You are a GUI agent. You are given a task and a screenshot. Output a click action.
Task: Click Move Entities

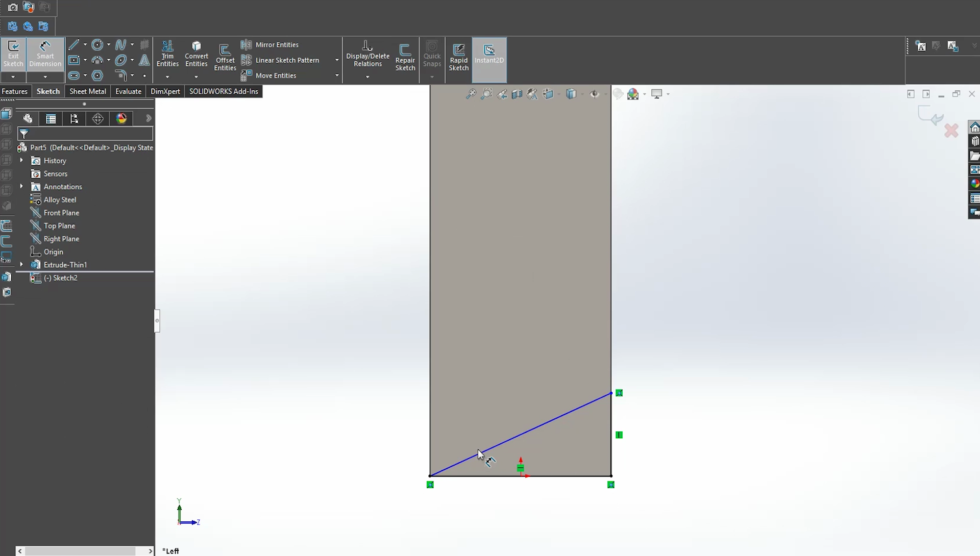269,75
